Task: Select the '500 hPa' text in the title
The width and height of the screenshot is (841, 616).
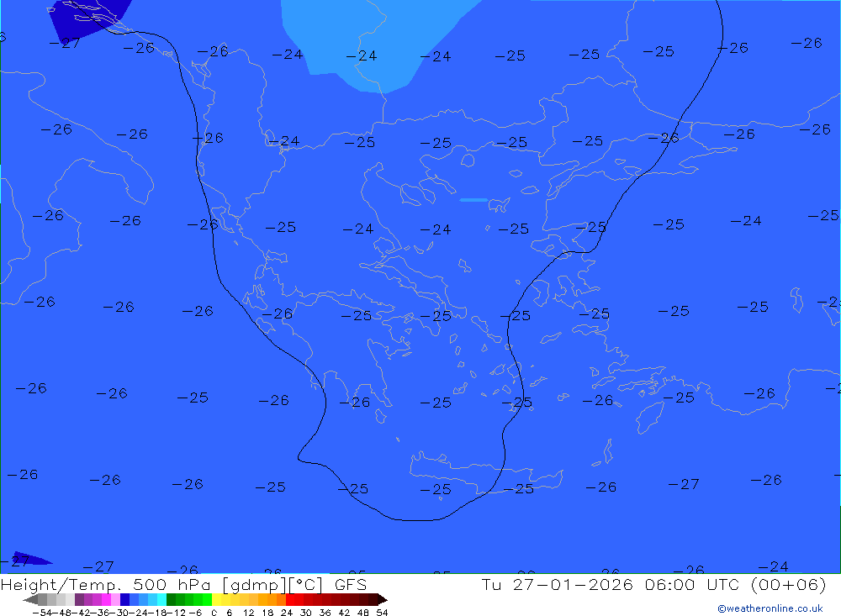Action: [x=172, y=584]
